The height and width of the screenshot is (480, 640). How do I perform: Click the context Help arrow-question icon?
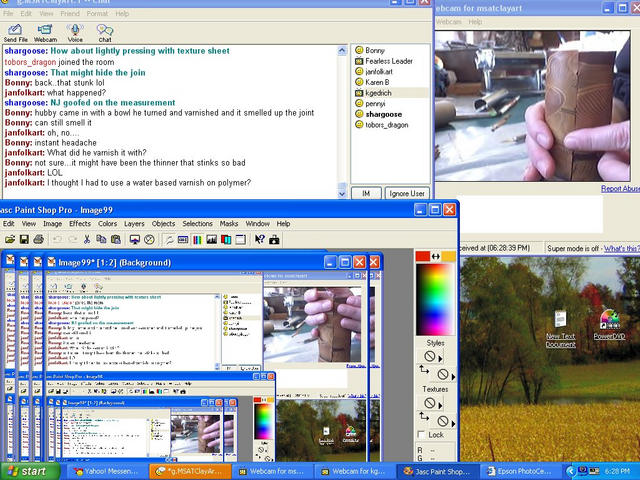(260, 240)
